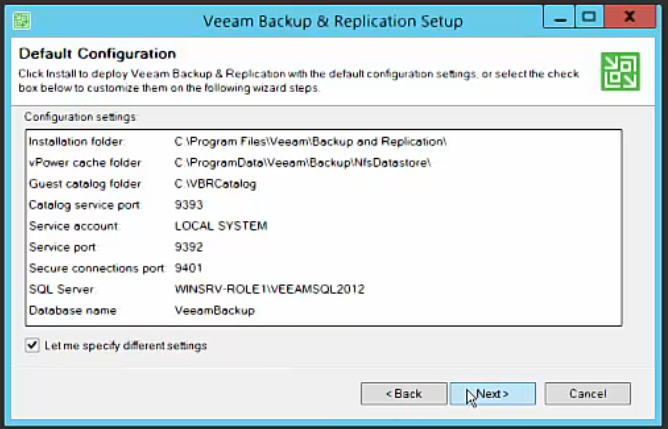Image resolution: width=668 pixels, height=429 pixels.
Task: Uncheck Let me specify different settings
Action: click(32, 345)
